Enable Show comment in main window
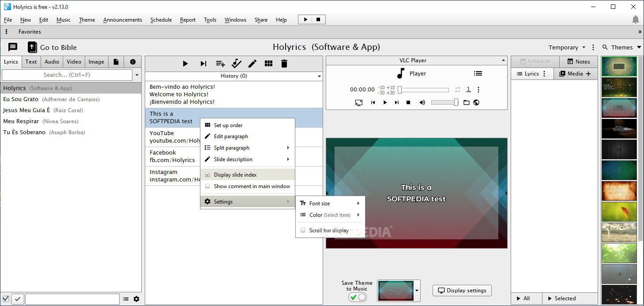The width and height of the screenshot is (644, 306). pyautogui.click(x=207, y=186)
